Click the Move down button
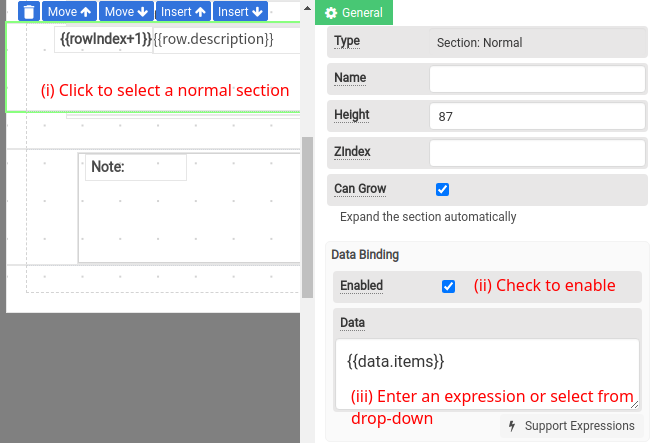 point(126,11)
